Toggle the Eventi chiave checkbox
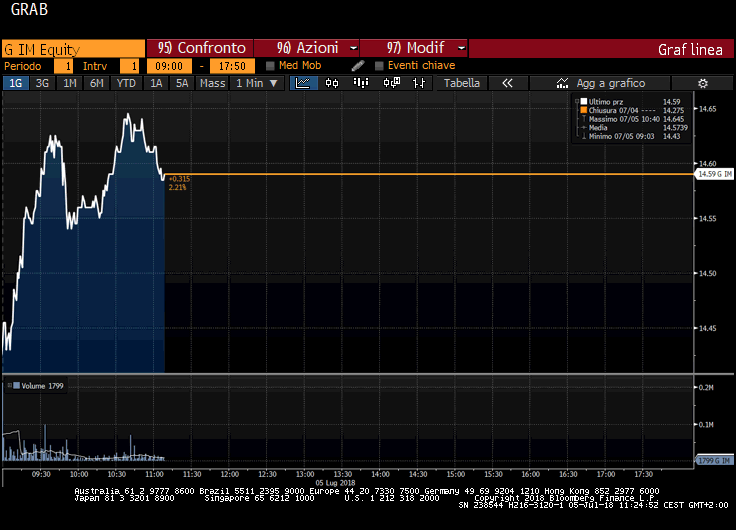 [x=379, y=66]
